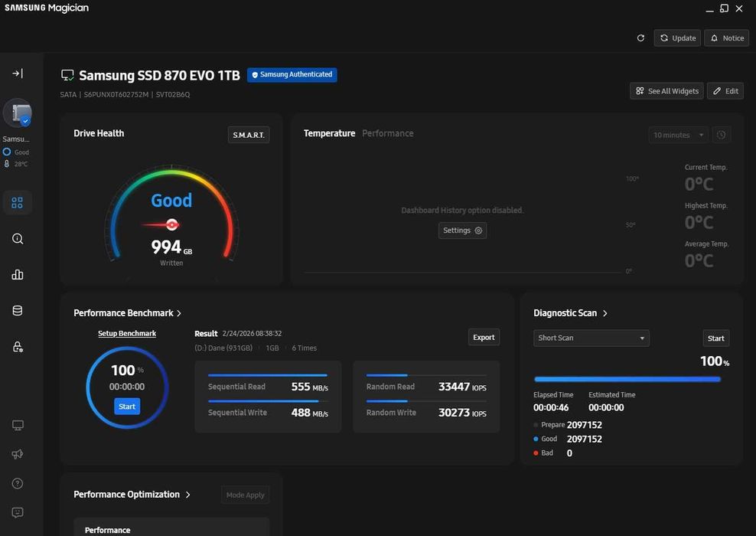Click the diagnostic scan progress bar

coord(627,379)
